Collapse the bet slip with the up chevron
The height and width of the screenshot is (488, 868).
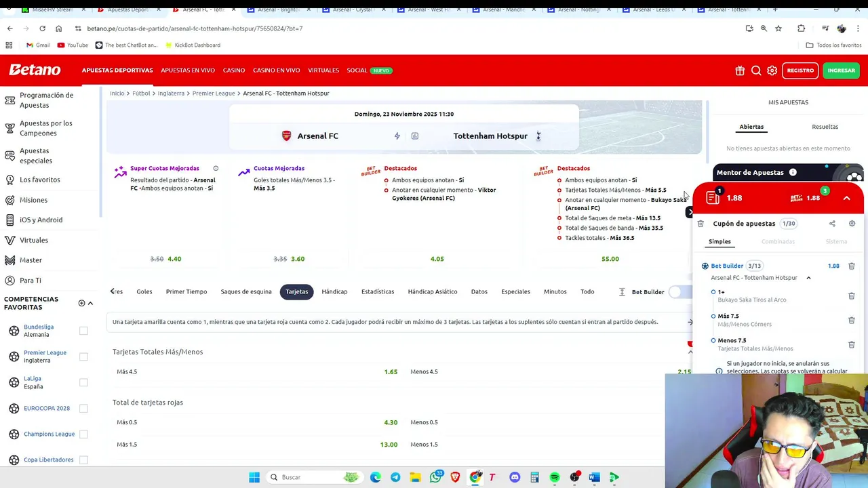[x=846, y=198]
